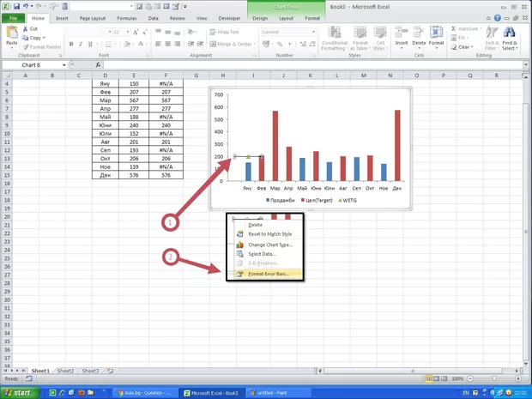Open Find & Select binoculars menu
Image resolution: width=532 pixels, height=399 pixels.
510,38
